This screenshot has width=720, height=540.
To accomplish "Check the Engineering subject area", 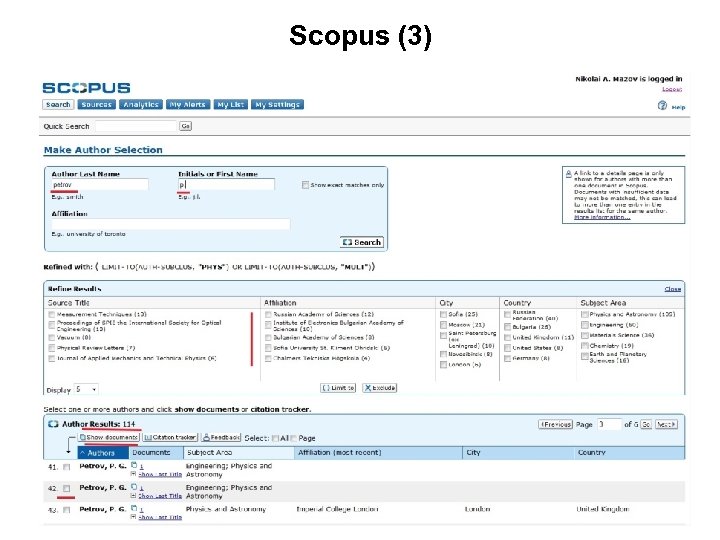I will coord(585,325).
